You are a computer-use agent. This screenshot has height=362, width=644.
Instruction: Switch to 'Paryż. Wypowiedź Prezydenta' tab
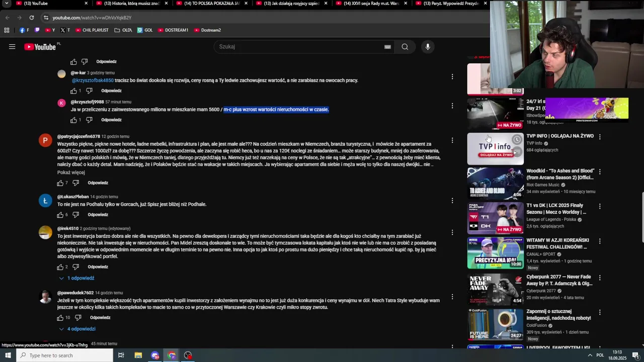(x=450, y=4)
